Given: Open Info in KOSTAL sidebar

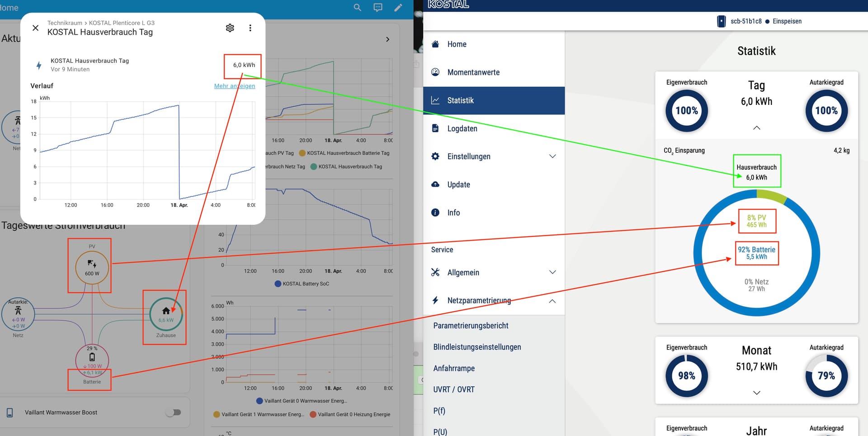Looking at the screenshot, I should click(494, 213).
